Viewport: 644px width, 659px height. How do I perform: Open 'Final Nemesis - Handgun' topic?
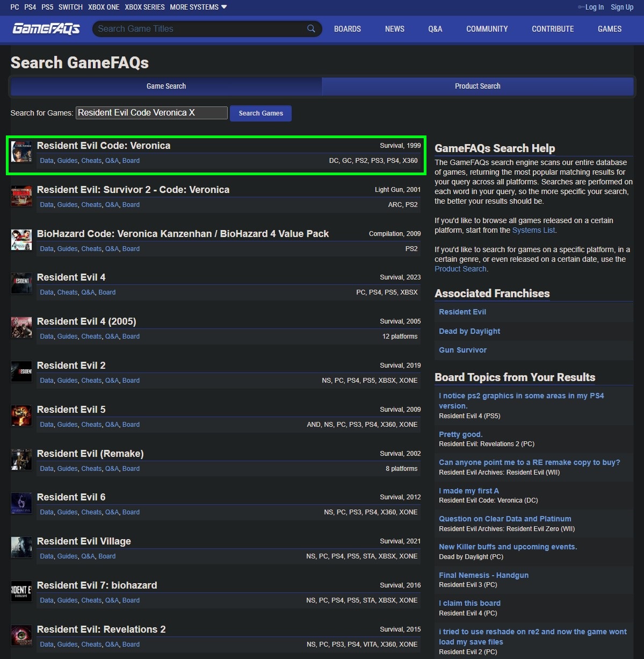pos(483,575)
